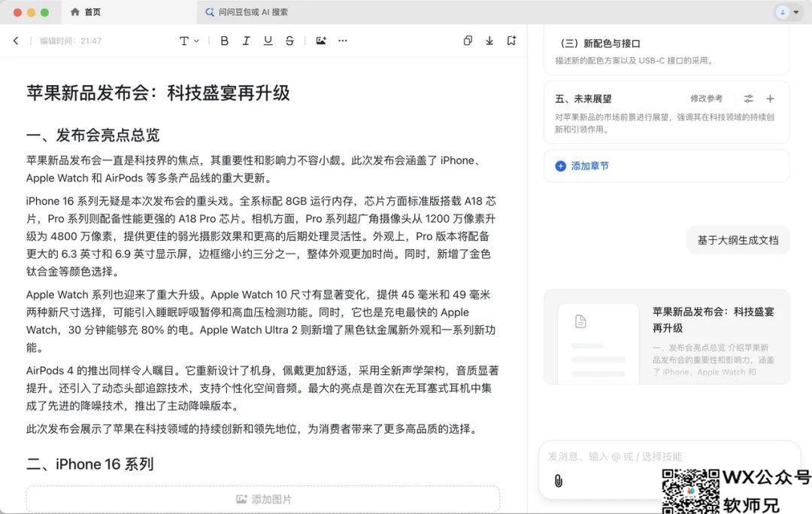Open the more options ellipsis menu

coord(342,41)
